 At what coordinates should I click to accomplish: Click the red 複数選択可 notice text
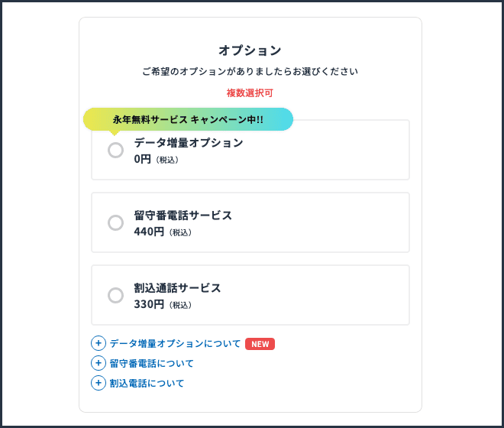click(250, 93)
